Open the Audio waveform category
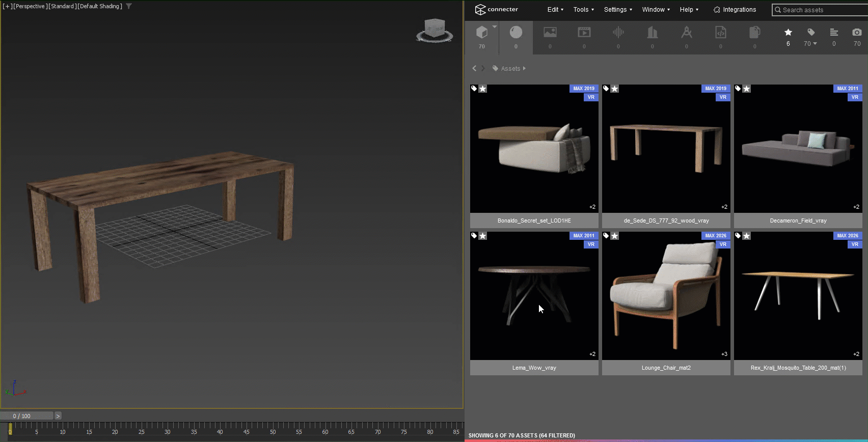This screenshot has width=868, height=442. click(x=618, y=33)
